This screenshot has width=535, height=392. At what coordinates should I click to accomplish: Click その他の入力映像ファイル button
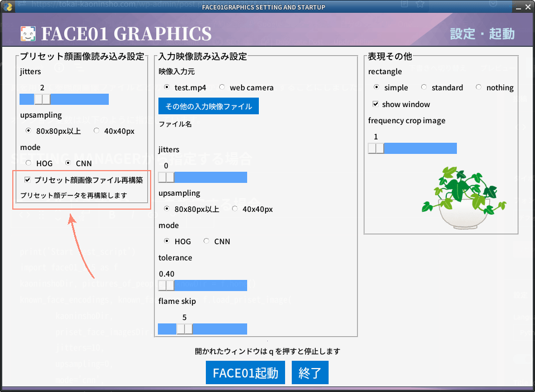click(209, 106)
